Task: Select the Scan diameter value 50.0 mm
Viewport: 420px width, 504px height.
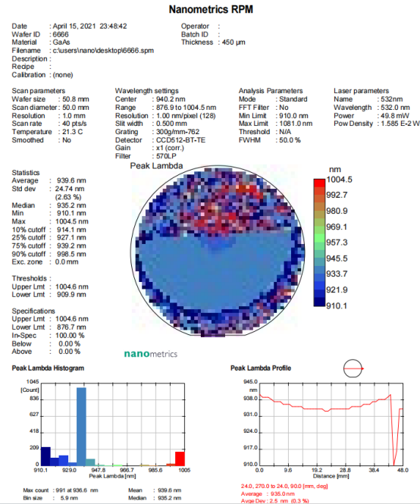Action: pyautogui.click(x=76, y=108)
